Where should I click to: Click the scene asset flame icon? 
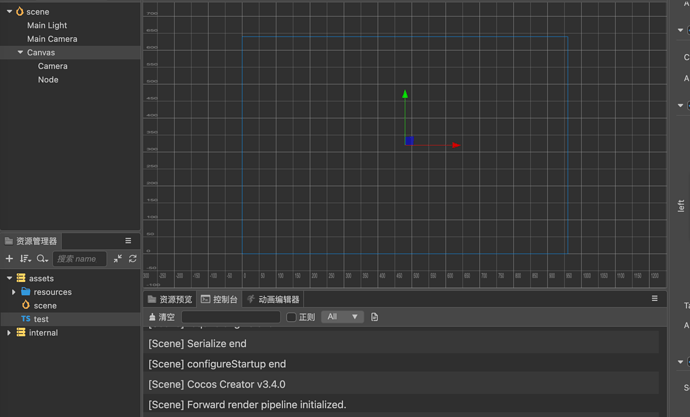[x=26, y=305]
